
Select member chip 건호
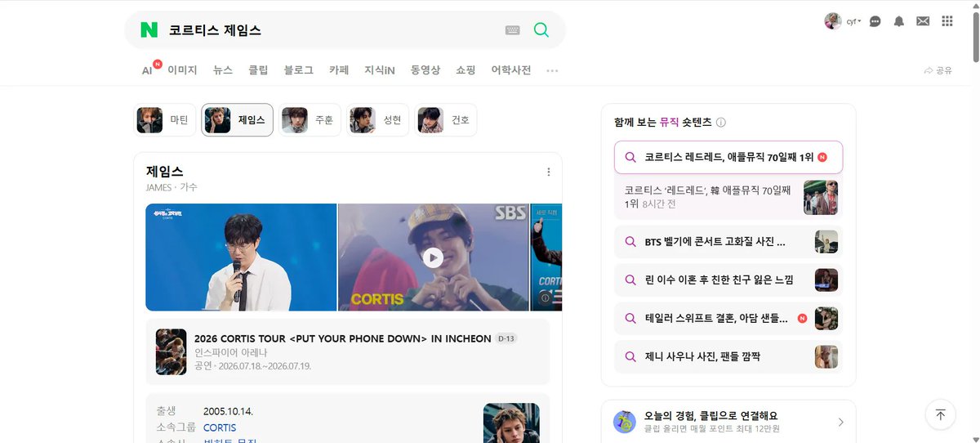[x=446, y=120]
